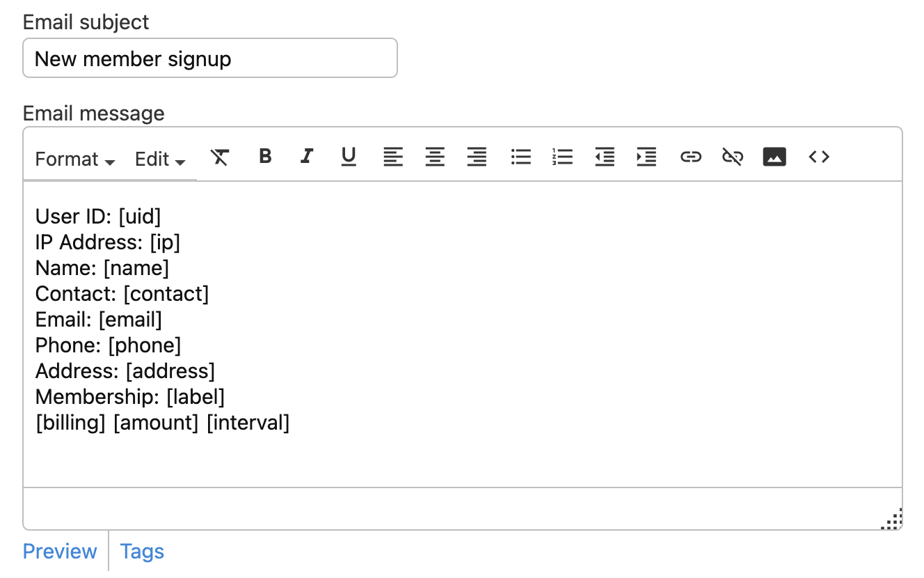Increase the indent level
Viewport: 924px width, 578px height.
[646, 157]
